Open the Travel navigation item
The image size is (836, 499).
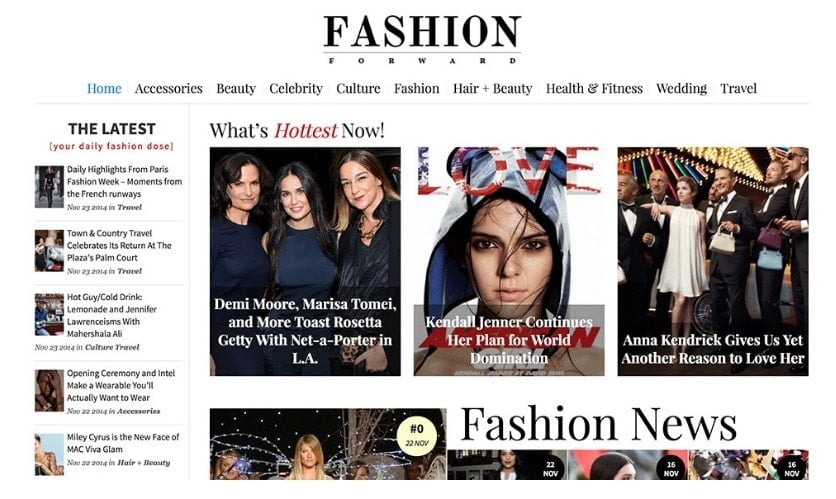click(738, 88)
